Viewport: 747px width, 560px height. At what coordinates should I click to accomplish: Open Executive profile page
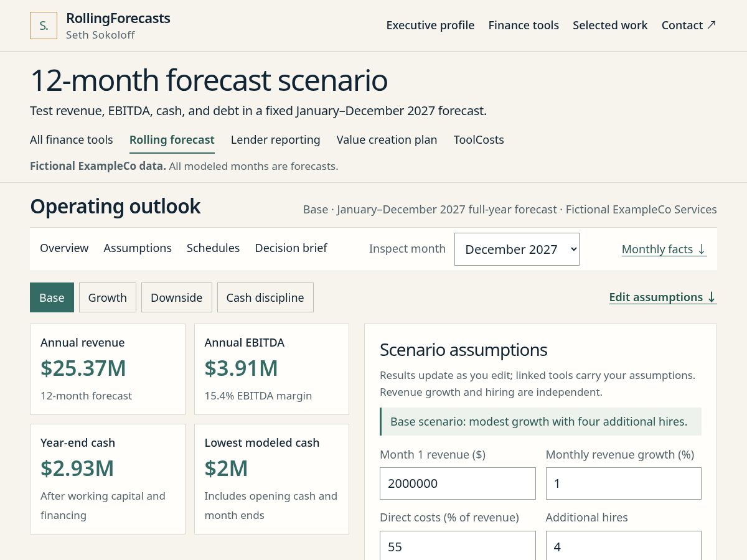pyautogui.click(x=430, y=26)
